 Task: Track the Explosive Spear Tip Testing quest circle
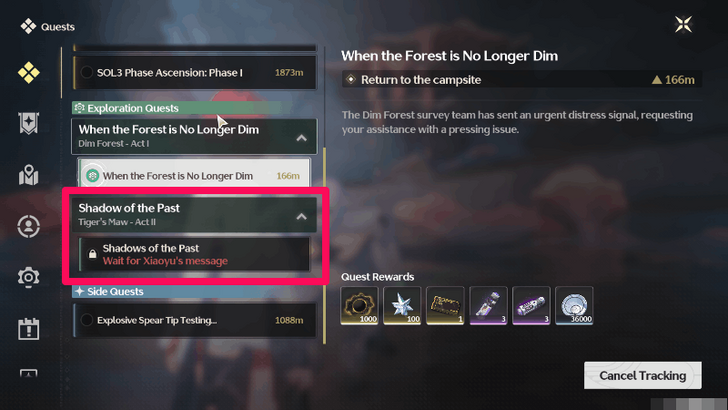pyautogui.click(x=86, y=320)
